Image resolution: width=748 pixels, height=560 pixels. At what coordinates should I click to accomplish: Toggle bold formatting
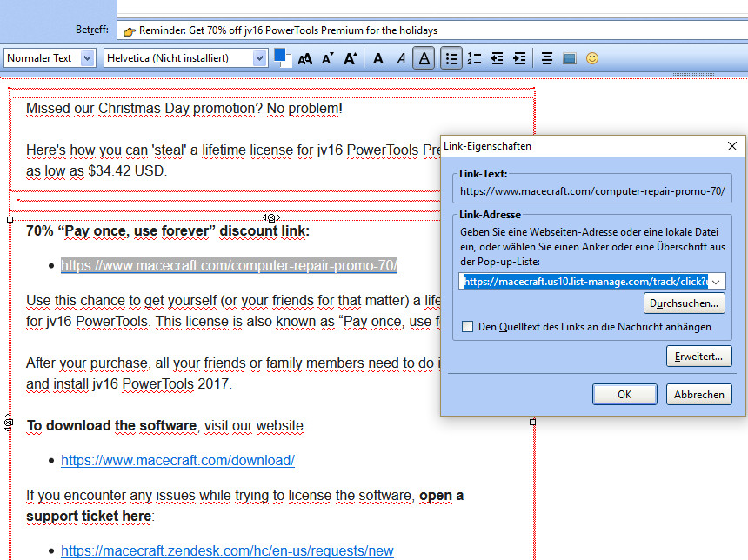coord(378,58)
